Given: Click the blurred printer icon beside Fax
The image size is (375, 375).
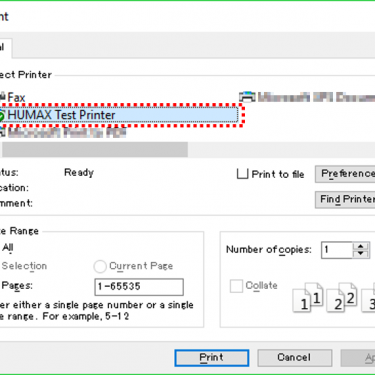Looking at the screenshot, I should [x=247, y=97].
